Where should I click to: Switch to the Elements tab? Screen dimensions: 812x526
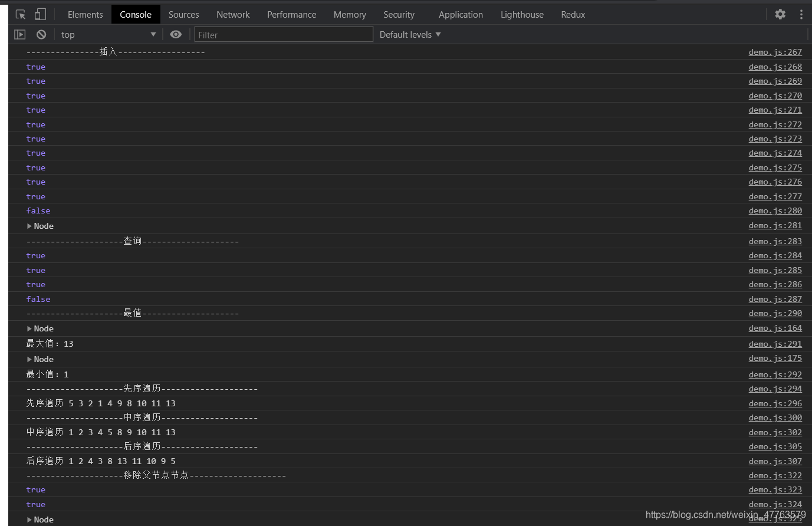click(x=86, y=14)
